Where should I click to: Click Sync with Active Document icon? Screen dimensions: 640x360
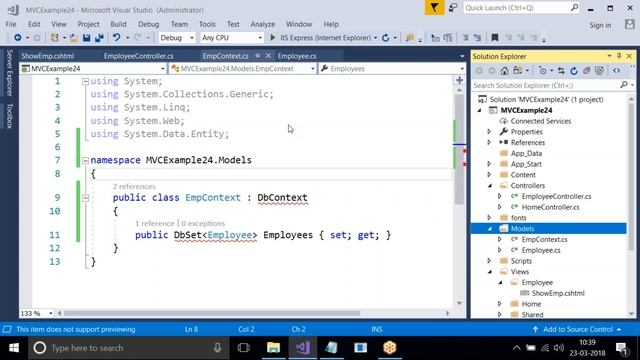(x=561, y=71)
